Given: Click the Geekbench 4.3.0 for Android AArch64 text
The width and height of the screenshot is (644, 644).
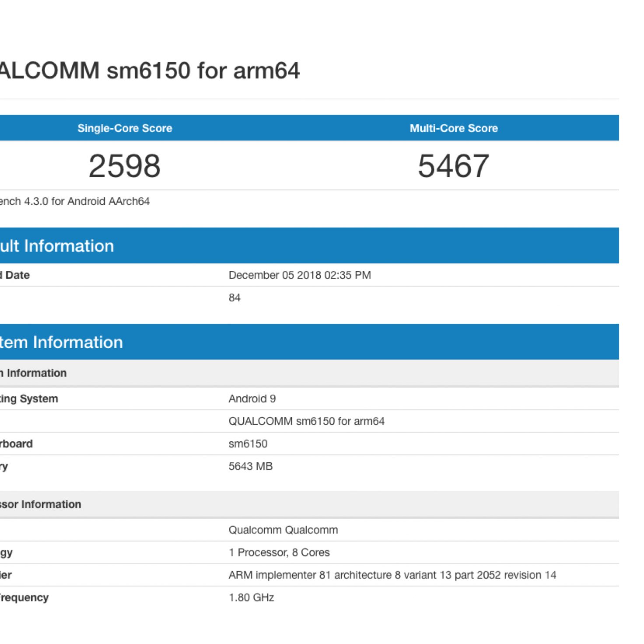Looking at the screenshot, I should [x=74, y=201].
